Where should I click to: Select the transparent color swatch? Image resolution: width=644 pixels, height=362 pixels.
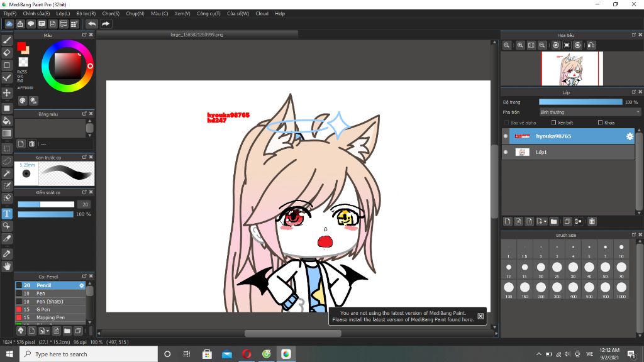click(x=23, y=62)
